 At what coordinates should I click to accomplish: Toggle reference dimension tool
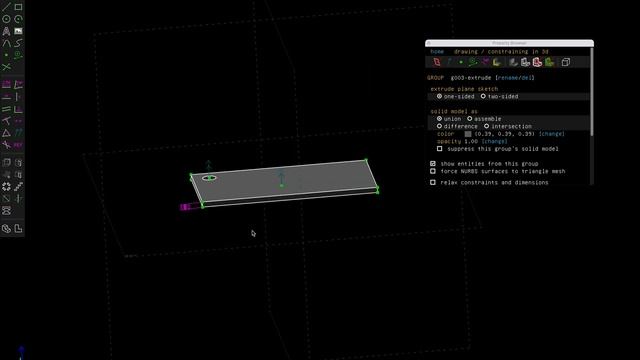tap(18, 145)
